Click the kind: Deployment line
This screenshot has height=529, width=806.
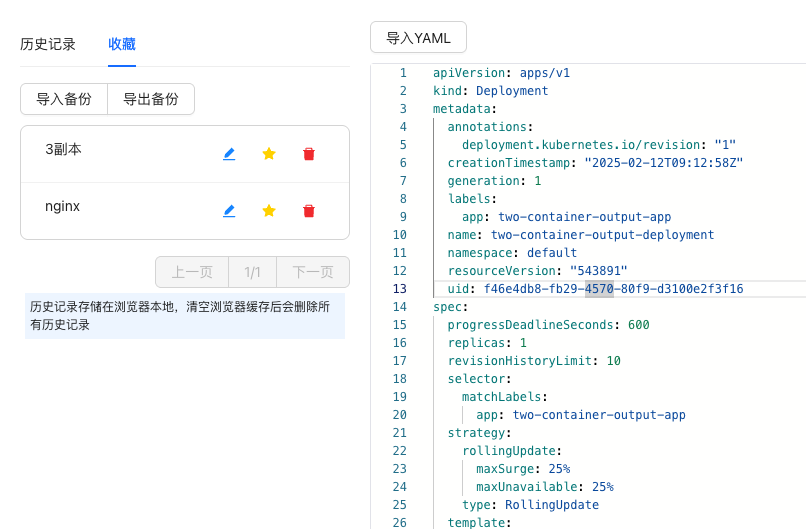(x=490, y=91)
